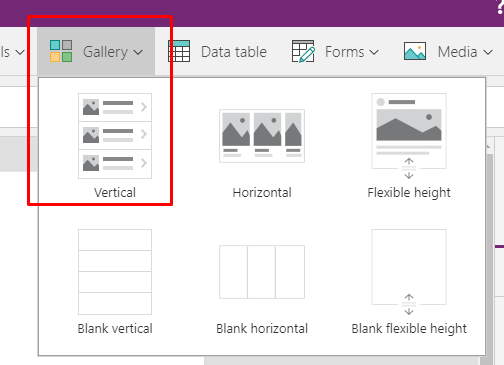Open the Gallery dropdown in ribbon
The image size is (504, 365).
tap(96, 51)
